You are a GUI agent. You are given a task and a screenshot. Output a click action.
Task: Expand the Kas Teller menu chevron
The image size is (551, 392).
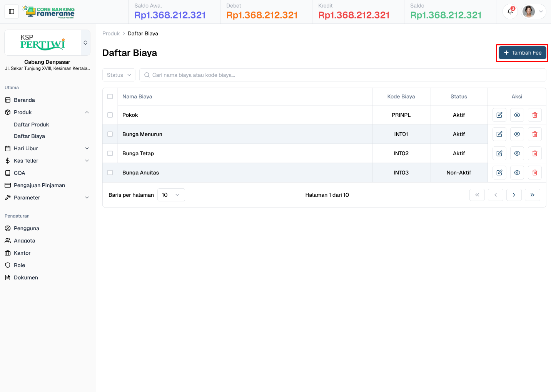pos(87,161)
